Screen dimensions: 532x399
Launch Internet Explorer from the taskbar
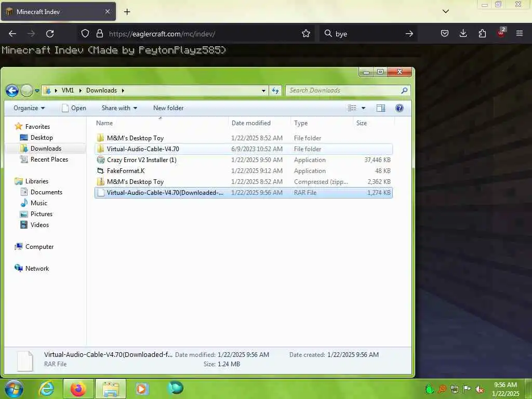pos(46,389)
